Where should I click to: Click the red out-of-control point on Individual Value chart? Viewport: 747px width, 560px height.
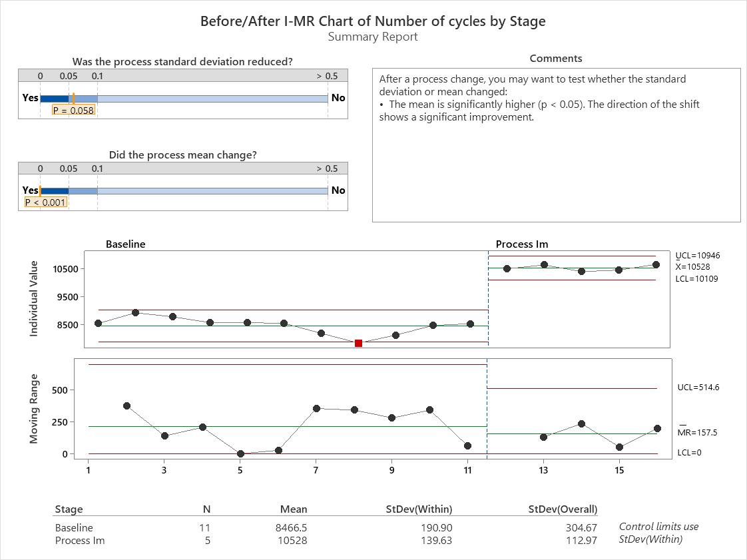pos(358,343)
